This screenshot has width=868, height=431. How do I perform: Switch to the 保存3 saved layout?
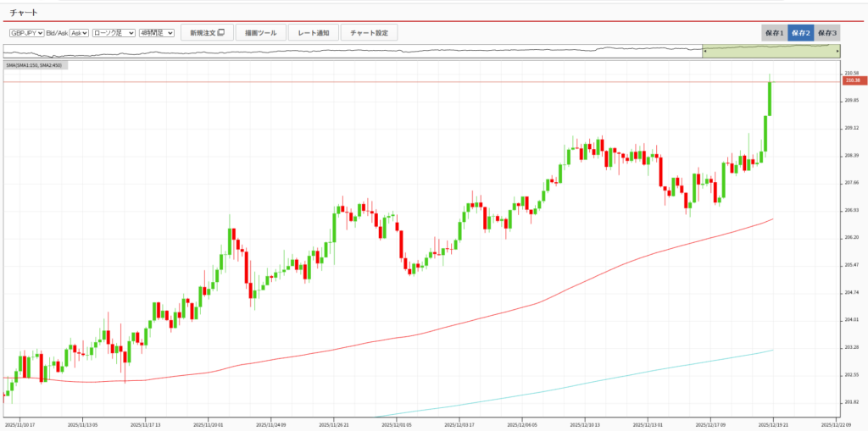coord(826,33)
